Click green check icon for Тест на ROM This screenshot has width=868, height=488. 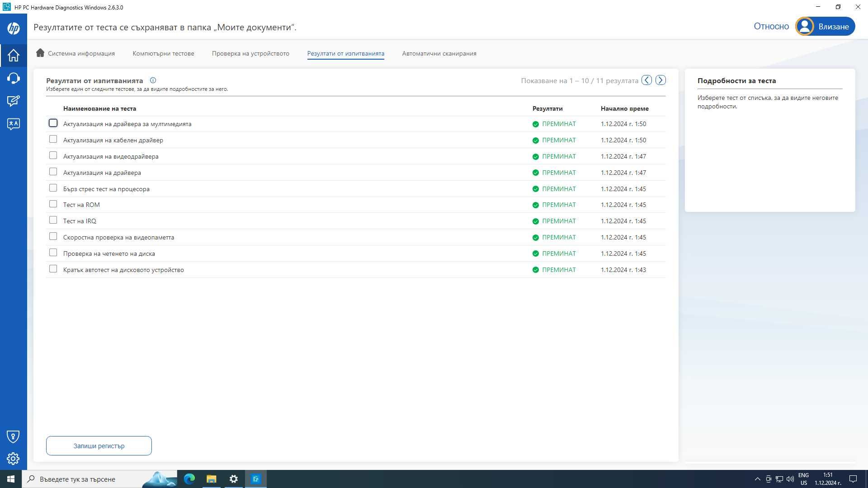coord(535,205)
